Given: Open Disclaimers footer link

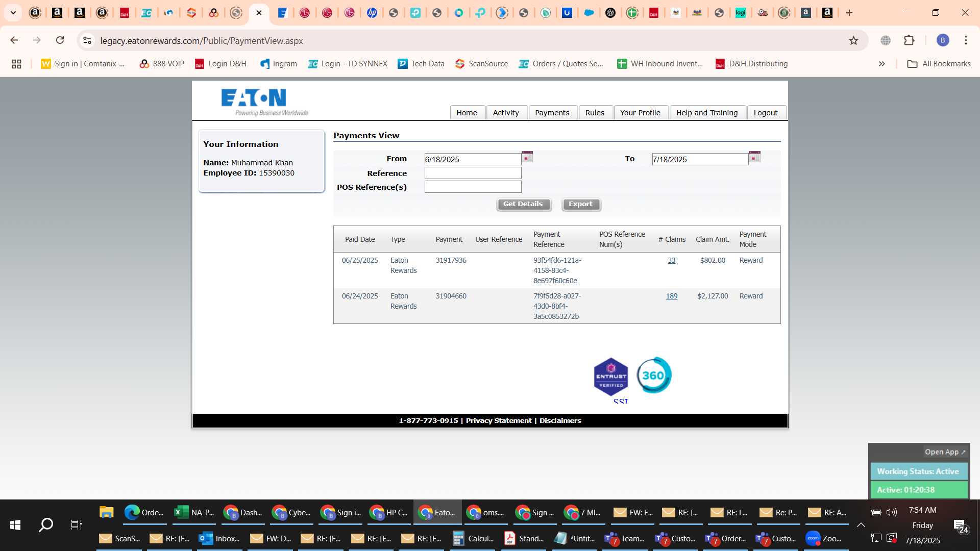Looking at the screenshot, I should click(x=560, y=420).
